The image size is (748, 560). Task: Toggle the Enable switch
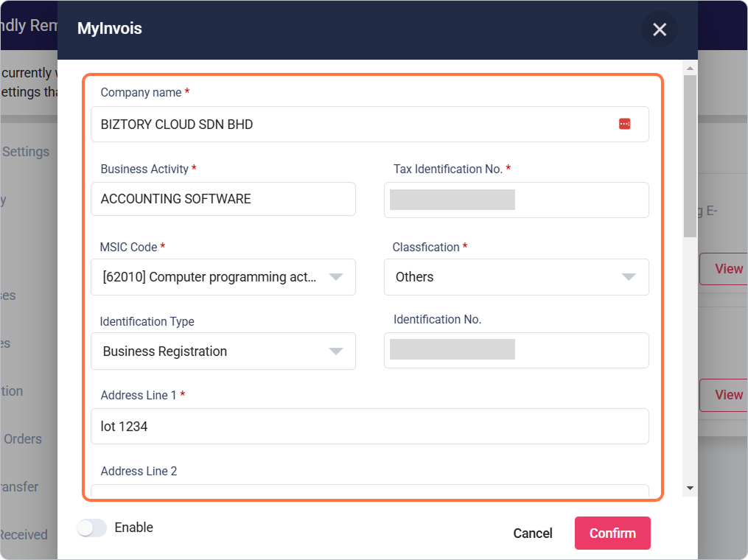coord(92,528)
